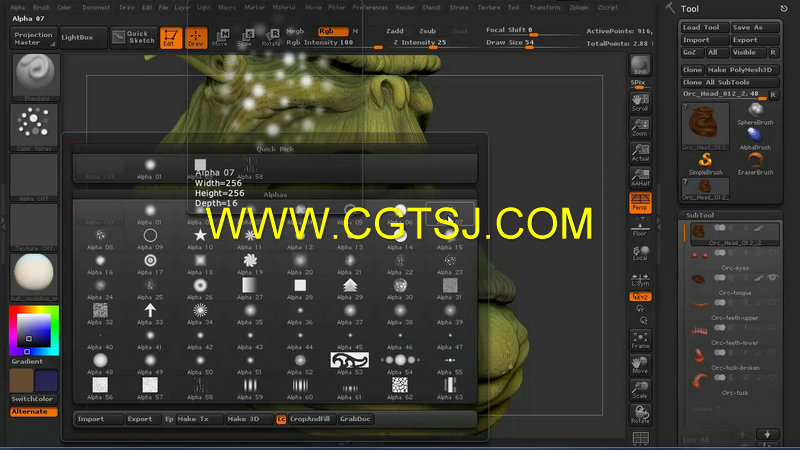800x450 pixels.
Task: Toggle Zsub sculpt mode
Action: click(x=428, y=31)
